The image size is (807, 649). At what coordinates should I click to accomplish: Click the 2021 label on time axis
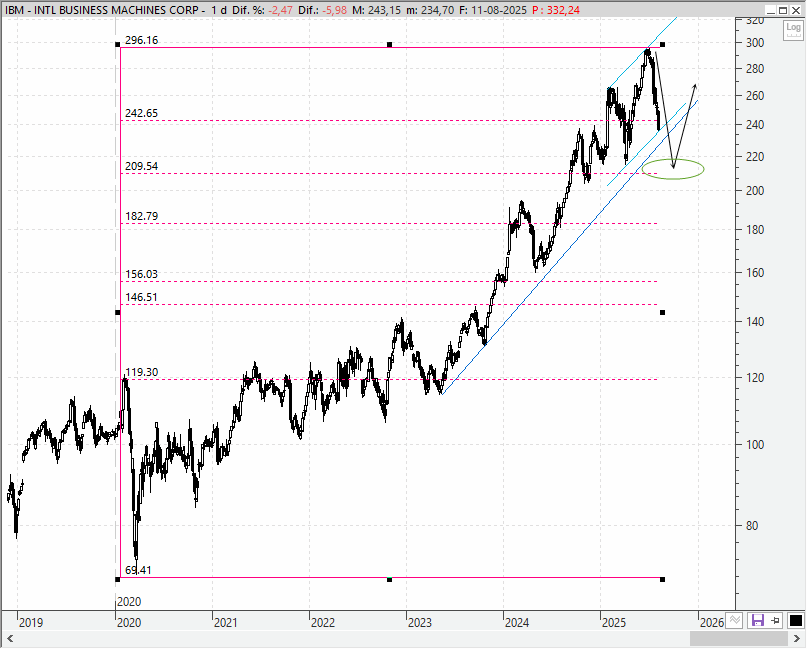pos(225,623)
